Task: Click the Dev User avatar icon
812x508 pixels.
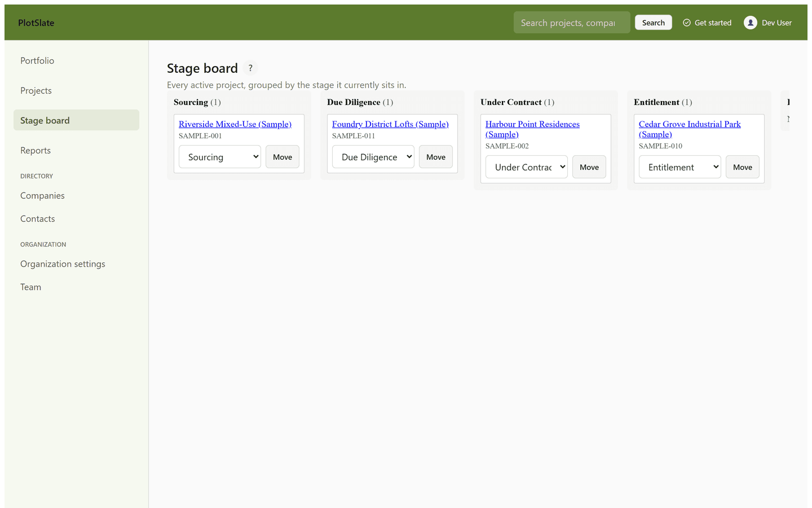Action: tap(750, 23)
